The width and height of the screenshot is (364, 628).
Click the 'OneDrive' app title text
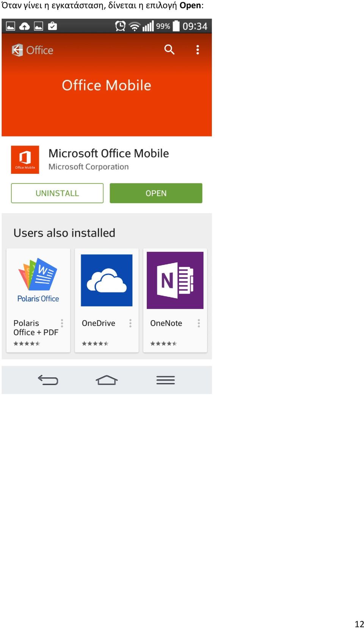coord(99,323)
